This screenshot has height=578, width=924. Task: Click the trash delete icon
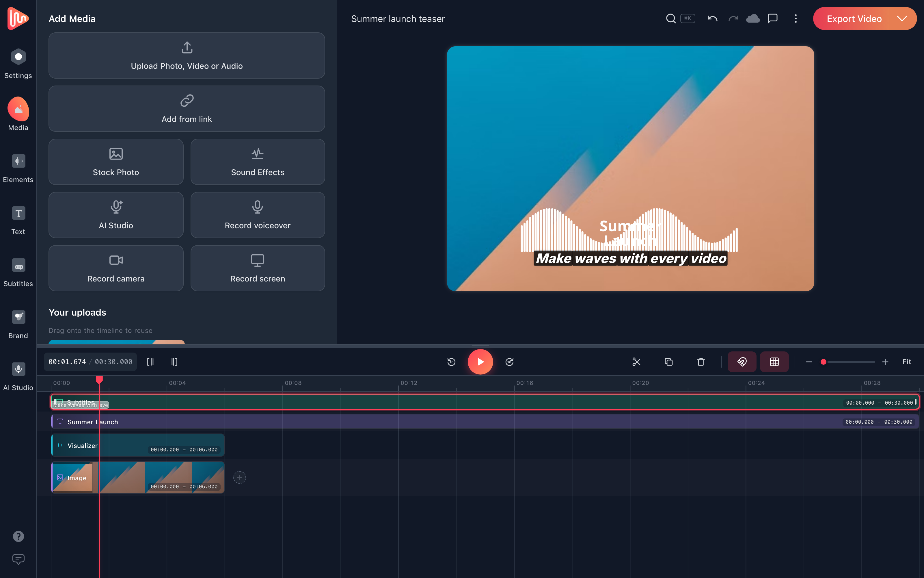[701, 362]
